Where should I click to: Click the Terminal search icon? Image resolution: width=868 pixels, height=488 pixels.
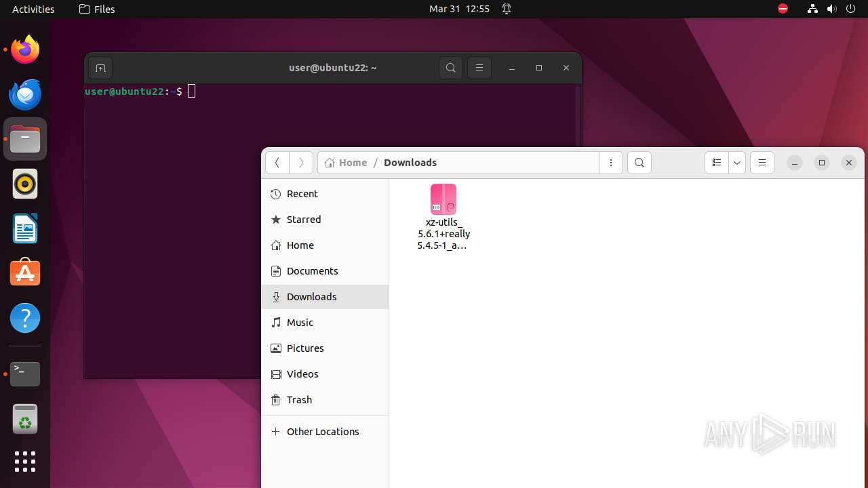pyautogui.click(x=451, y=68)
